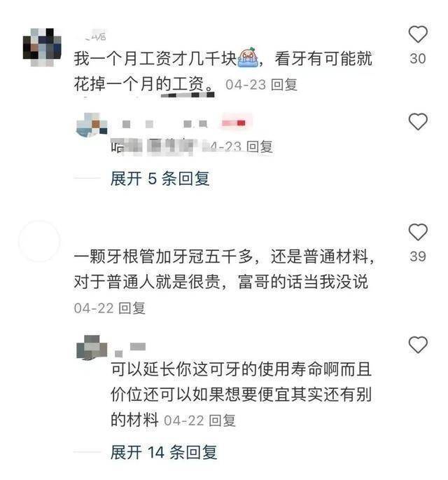The image size is (448, 480).
Task: Like the root canal comment with 39 likes
Action: click(x=418, y=232)
